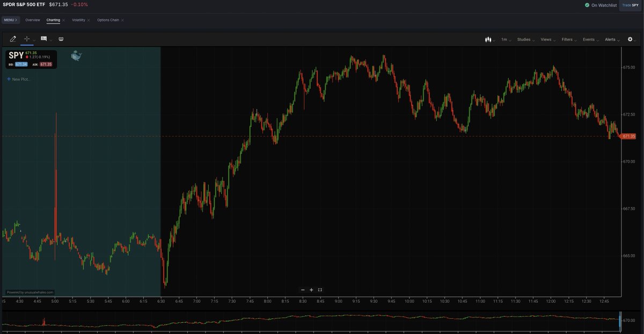Switch to the Overview tab
The image size is (644, 334).
[33, 20]
